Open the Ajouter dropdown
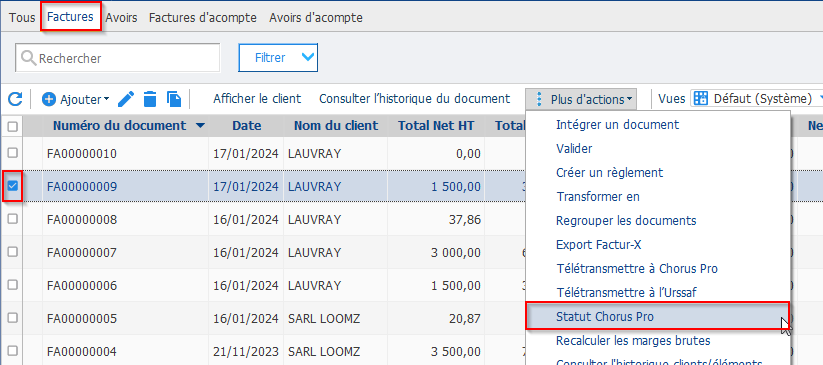Screen dimensions: 823x365 [77, 99]
